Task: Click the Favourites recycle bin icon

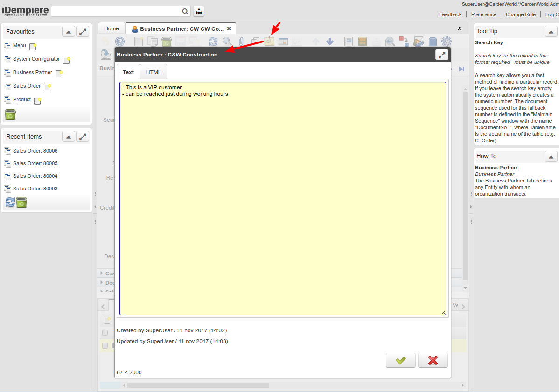Action: click(x=10, y=114)
